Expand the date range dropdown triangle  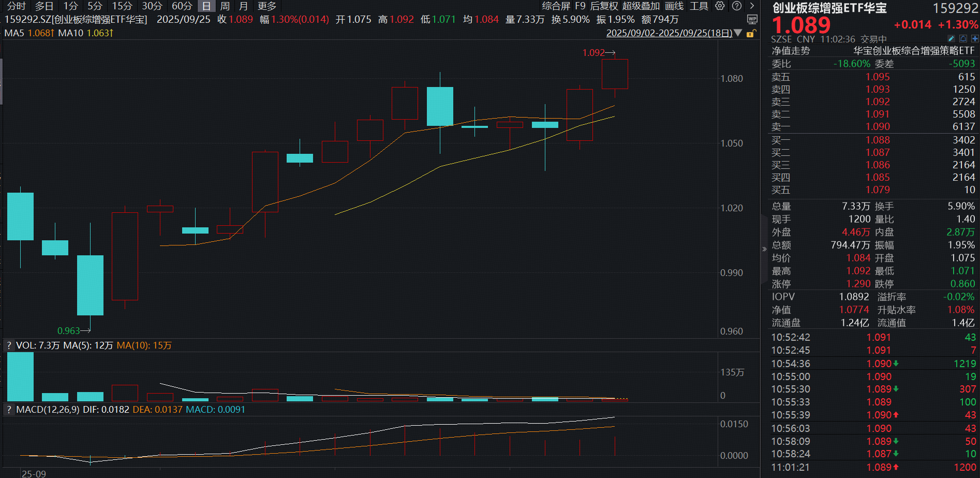[738, 33]
